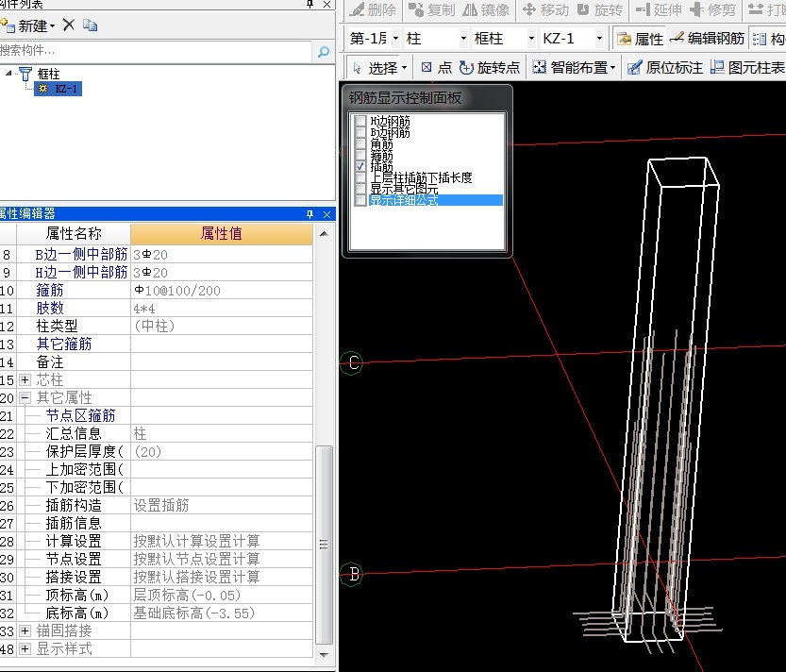
Task: Toggle H边钢筋 checkbox
Action: (x=360, y=121)
